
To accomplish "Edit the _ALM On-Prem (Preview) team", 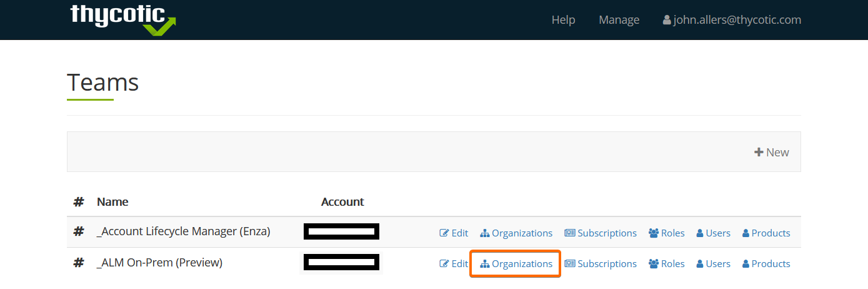I will (x=454, y=264).
